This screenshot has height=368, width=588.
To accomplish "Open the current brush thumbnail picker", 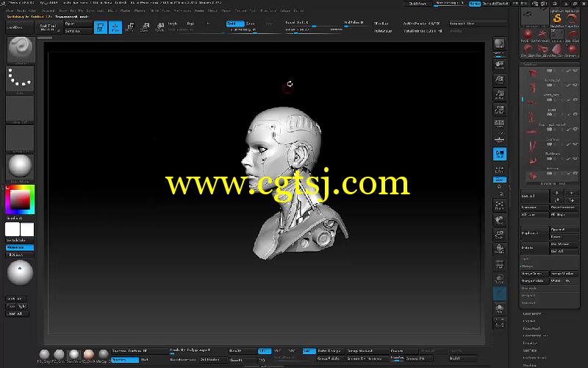I will coord(21,49).
